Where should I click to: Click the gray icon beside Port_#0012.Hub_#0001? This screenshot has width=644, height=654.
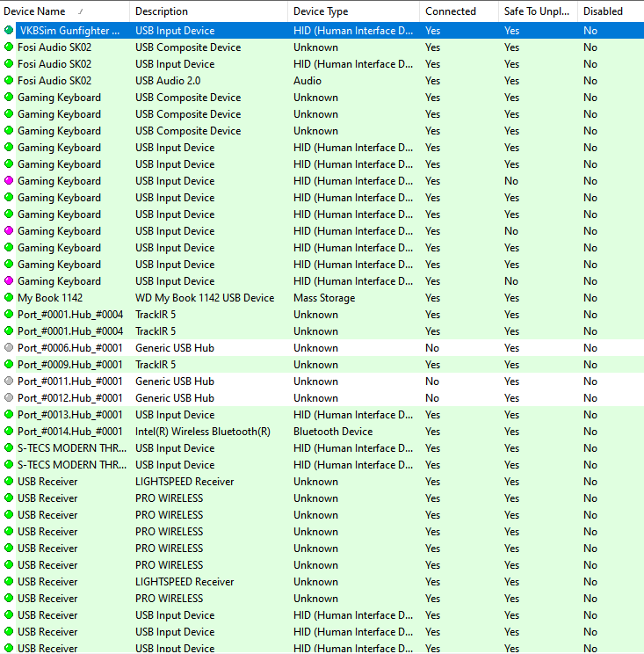9,397
